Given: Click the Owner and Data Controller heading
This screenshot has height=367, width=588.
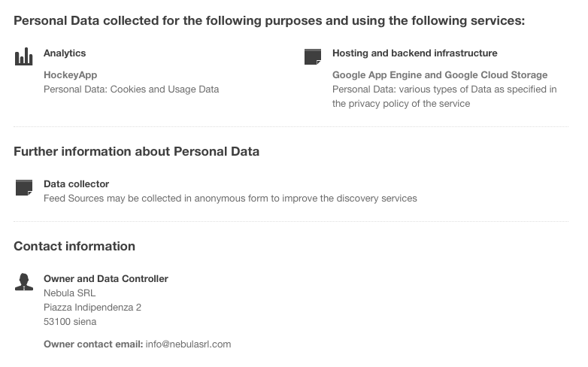Looking at the screenshot, I should pyautogui.click(x=106, y=279).
